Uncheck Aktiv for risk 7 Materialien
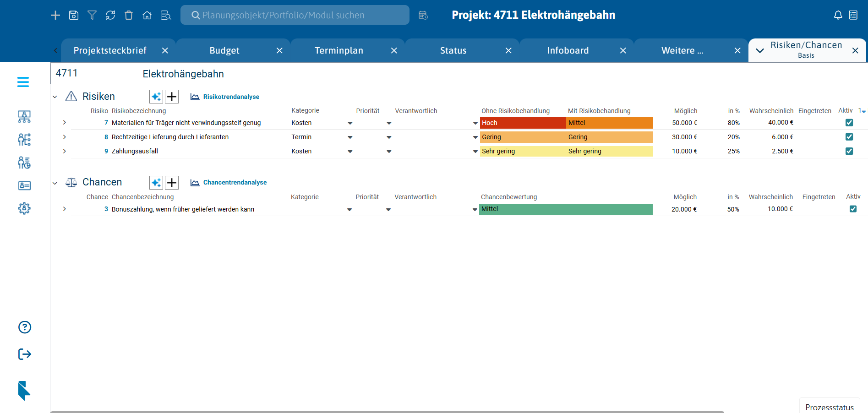 tap(849, 123)
